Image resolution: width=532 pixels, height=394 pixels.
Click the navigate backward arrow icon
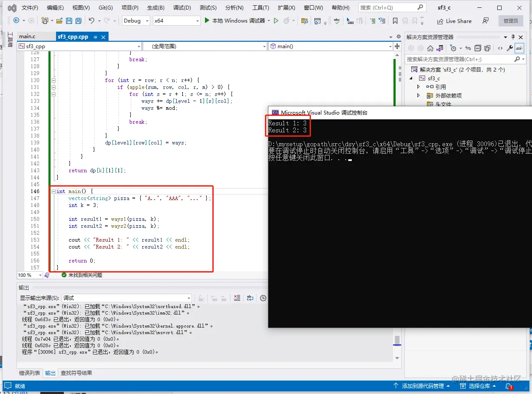17,20
